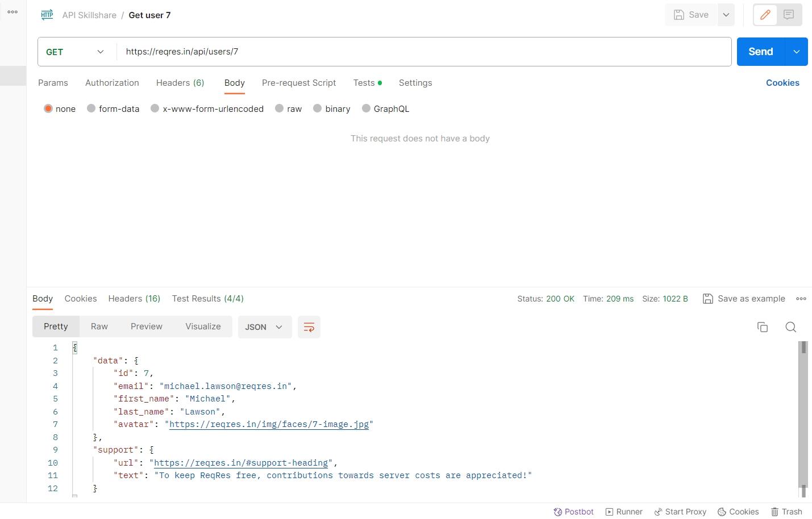Expand the Save options dropdown arrow
Viewport: 812px width, 519px height.
click(x=726, y=15)
